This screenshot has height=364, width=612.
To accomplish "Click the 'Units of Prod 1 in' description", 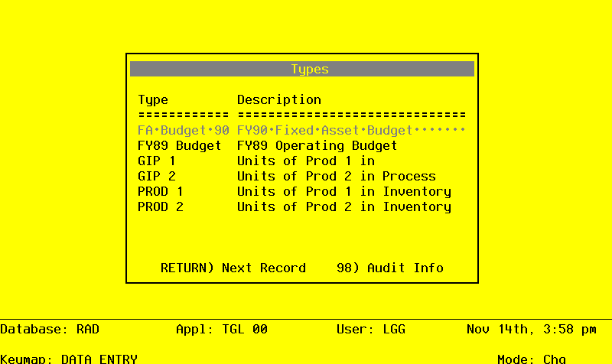I will (306, 161).
